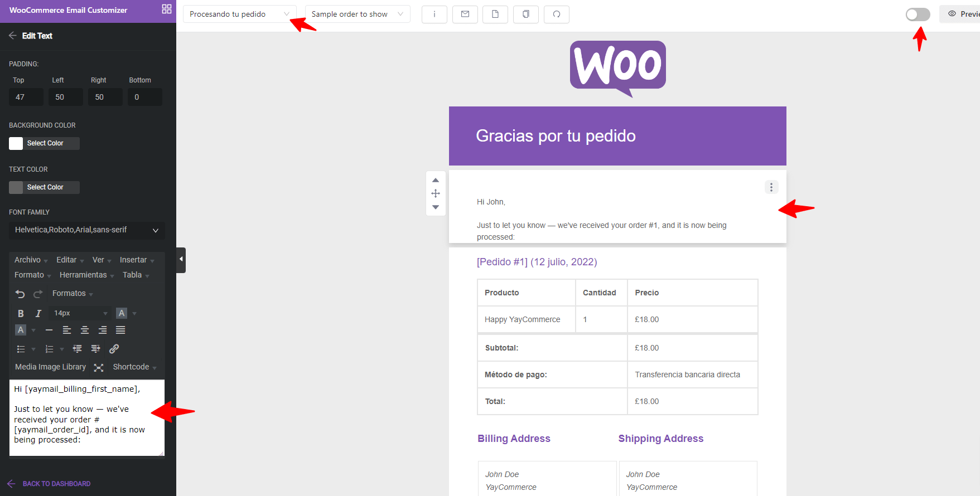Center align the text
980x496 pixels.
(x=85, y=330)
